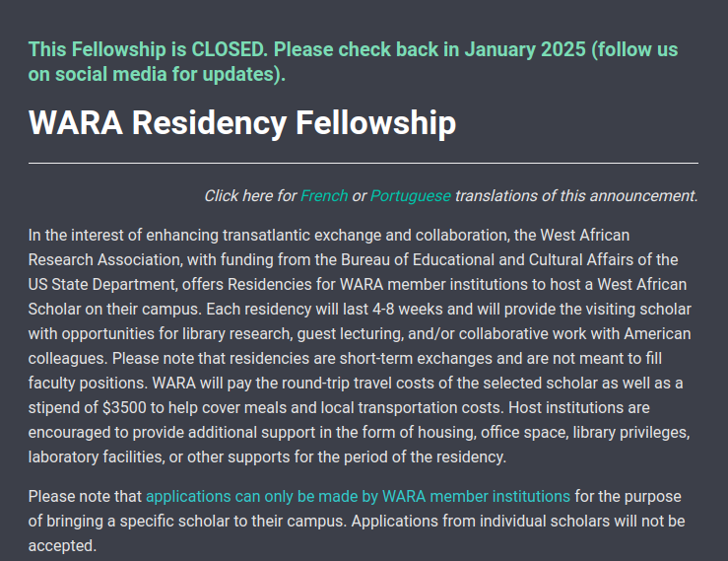Click the $3500 stipend amount text
728x561 pixels.
pos(124,407)
